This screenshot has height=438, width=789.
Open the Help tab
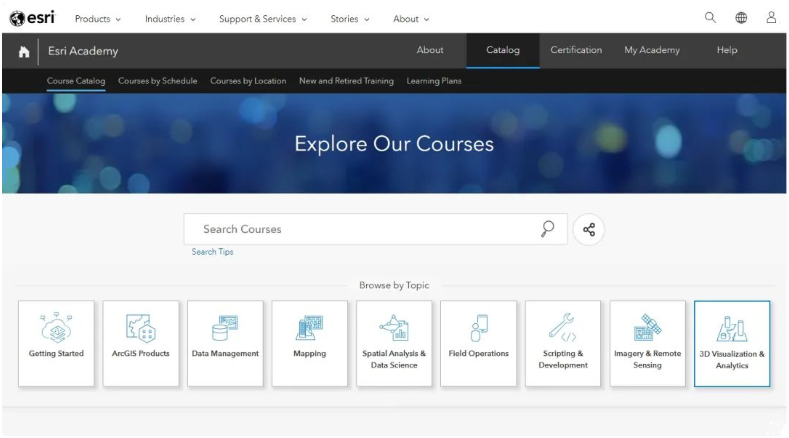(727, 50)
